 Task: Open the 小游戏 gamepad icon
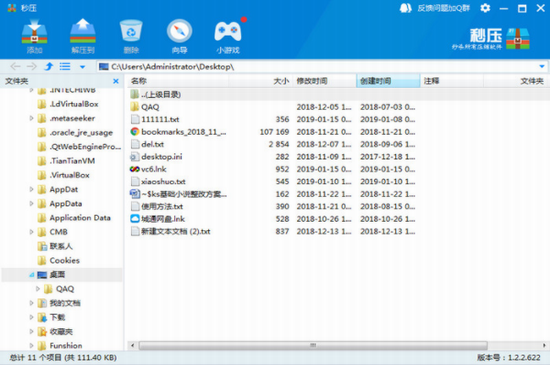point(228,32)
